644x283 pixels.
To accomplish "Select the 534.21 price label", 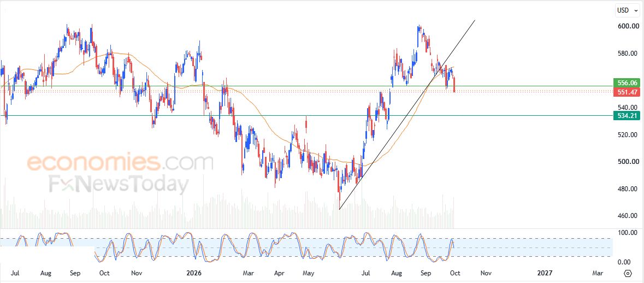I will coord(626,116).
